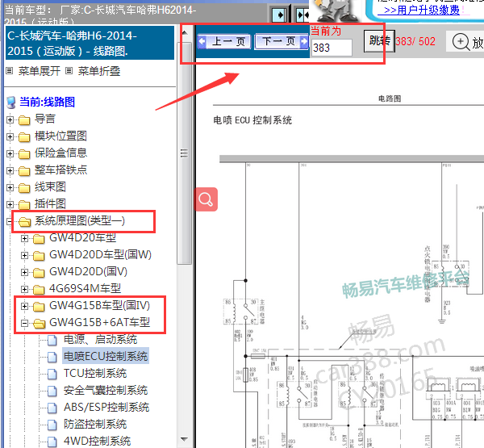Viewport: 484px width, 448px height.
Task: Click the page number input field showing 383
Action: pyautogui.click(x=332, y=48)
